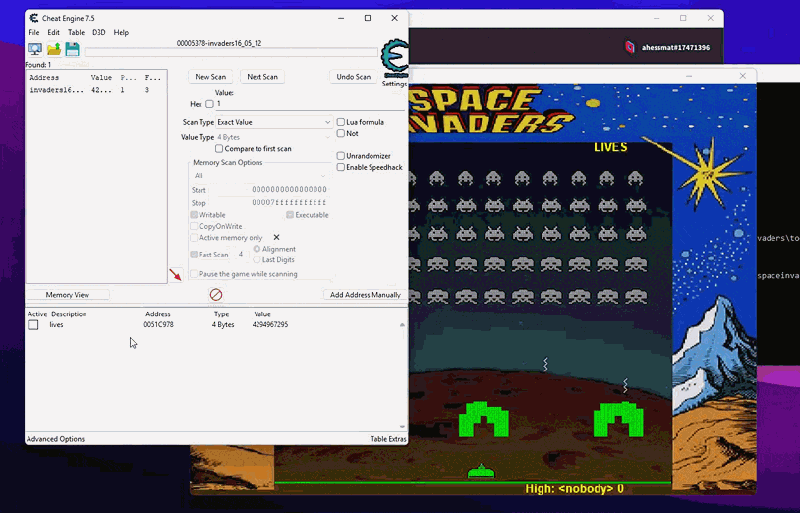Image resolution: width=800 pixels, height=513 pixels.
Task: Click the scan progress bar
Action: click(x=231, y=52)
